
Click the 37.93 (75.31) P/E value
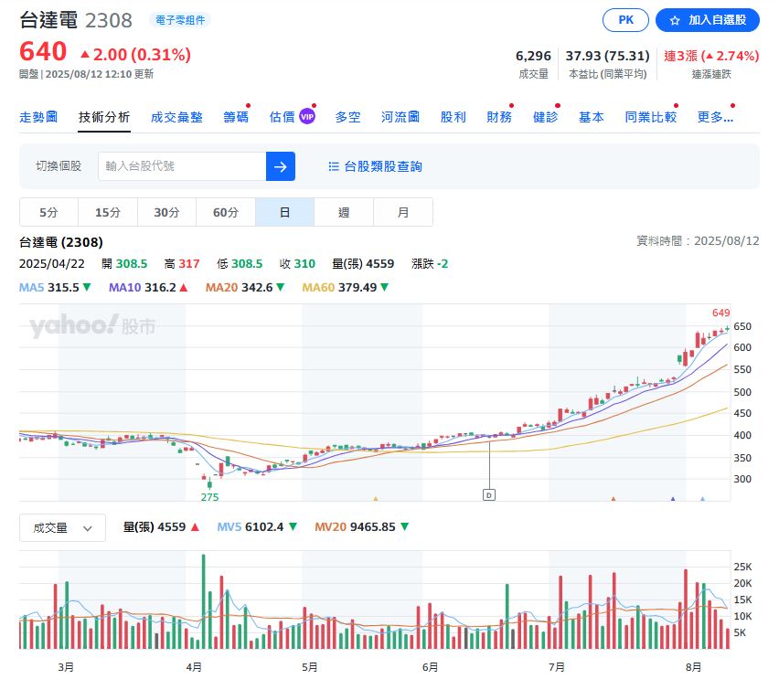tap(608, 56)
